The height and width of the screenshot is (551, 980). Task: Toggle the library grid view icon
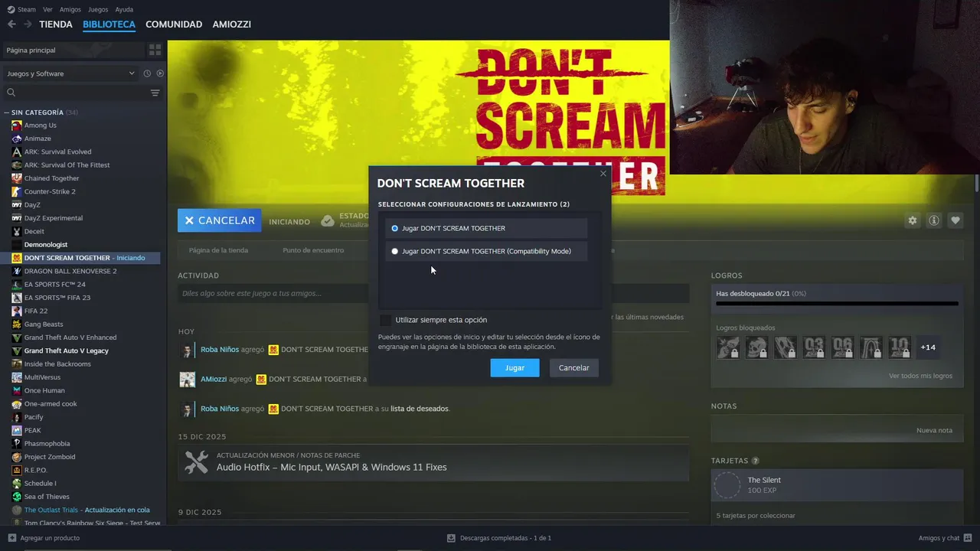[155, 50]
